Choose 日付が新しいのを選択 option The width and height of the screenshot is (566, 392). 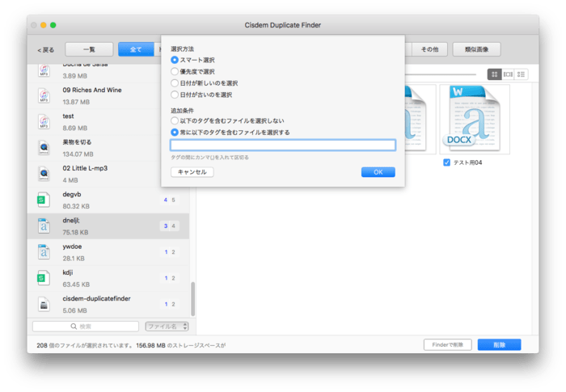[175, 83]
